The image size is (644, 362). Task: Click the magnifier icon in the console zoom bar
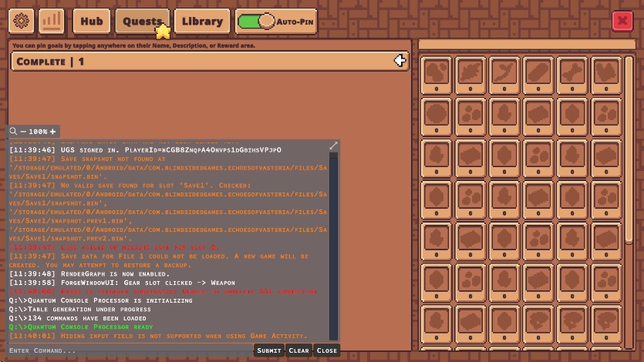[13, 132]
